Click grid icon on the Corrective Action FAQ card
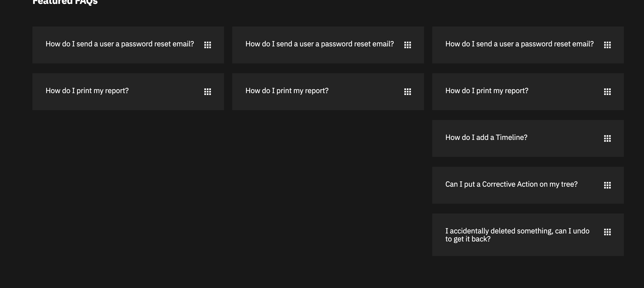Screen dimensions: 644x288 (x=607, y=185)
